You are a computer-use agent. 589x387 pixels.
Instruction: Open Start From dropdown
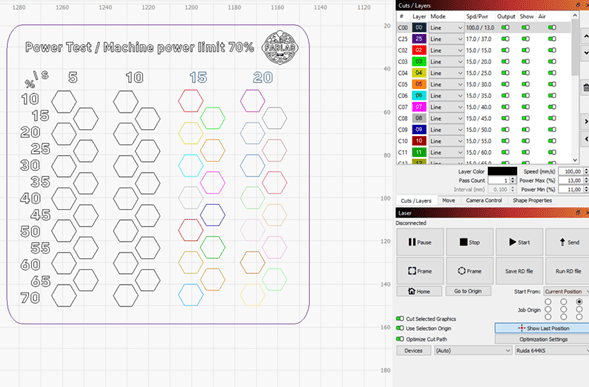click(566, 291)
